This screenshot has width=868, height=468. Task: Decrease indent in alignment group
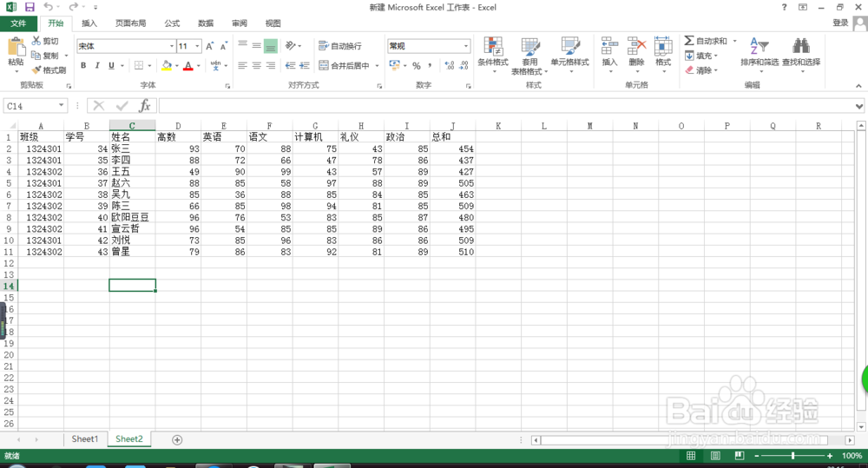click(290, 65)
